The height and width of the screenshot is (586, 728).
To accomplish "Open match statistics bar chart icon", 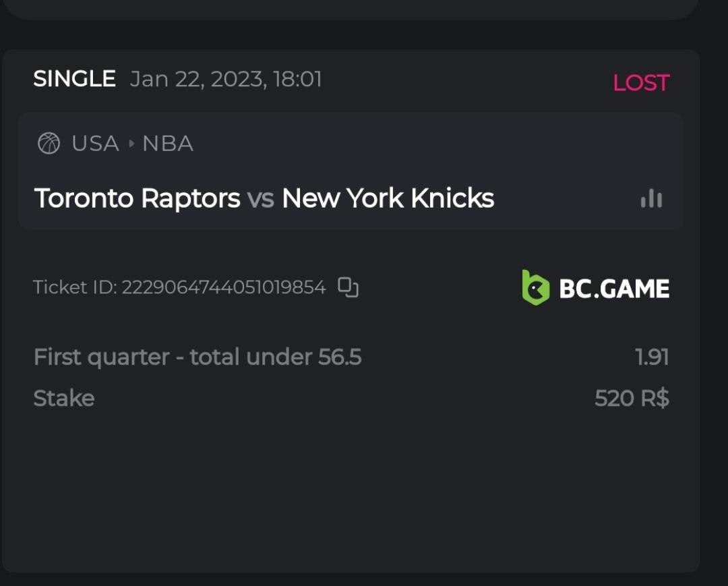I will 651,198.
